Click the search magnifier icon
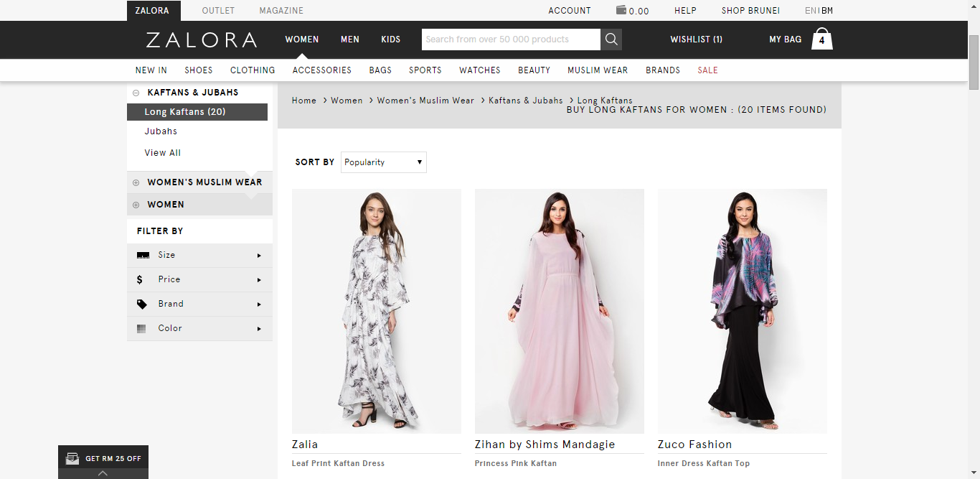The width and height of the screenshot is (980, 479). (x=611, y=39)
